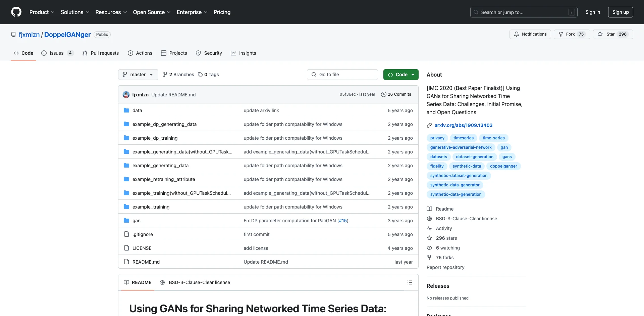The image size is (644, 316).
Task: Click the example_training folder icon
Action: point(126,207)
